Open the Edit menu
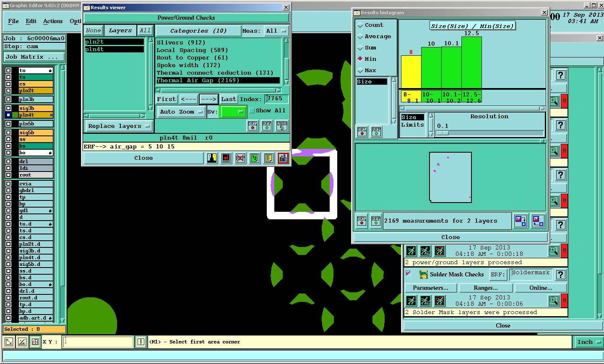The width and height of the screenshot is (604, 364). 31,21
